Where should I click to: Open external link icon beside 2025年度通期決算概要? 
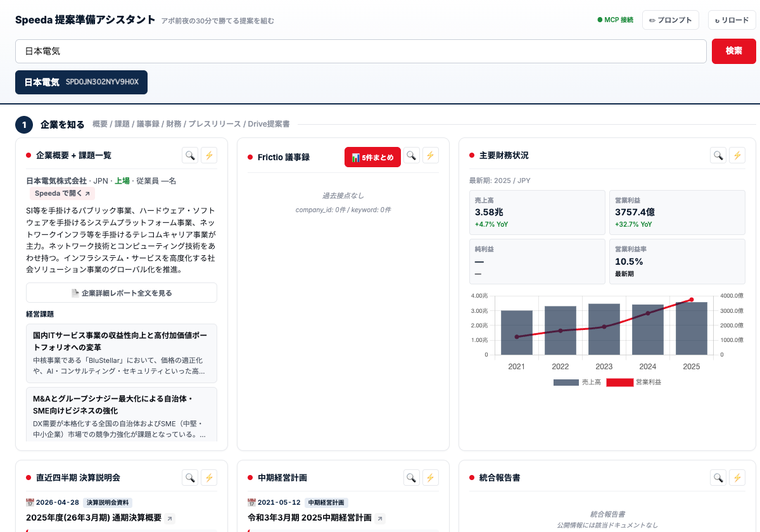pos(170,518)
